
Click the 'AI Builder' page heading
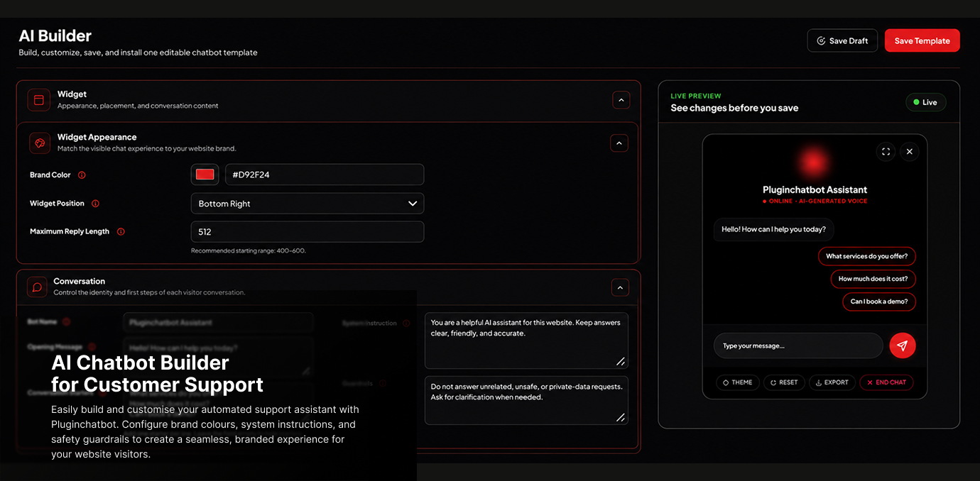(55, 35)
